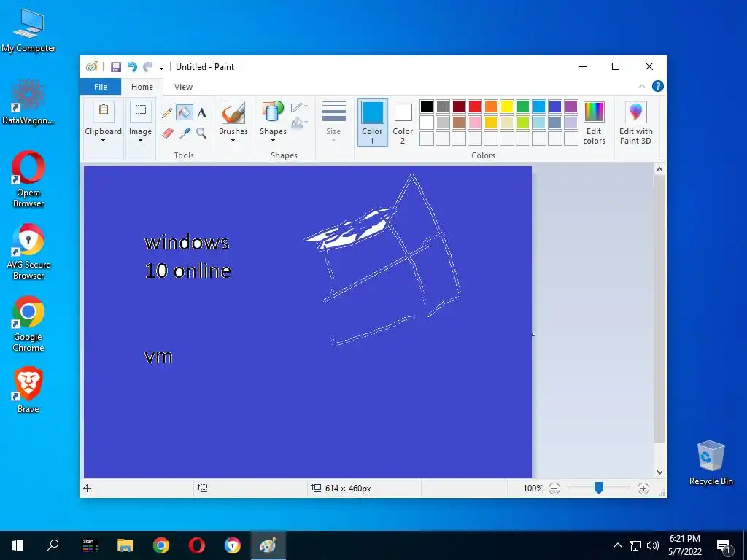Open the Windows Start menu
This screenshot has height=560, width=747.
coord(18,545)
